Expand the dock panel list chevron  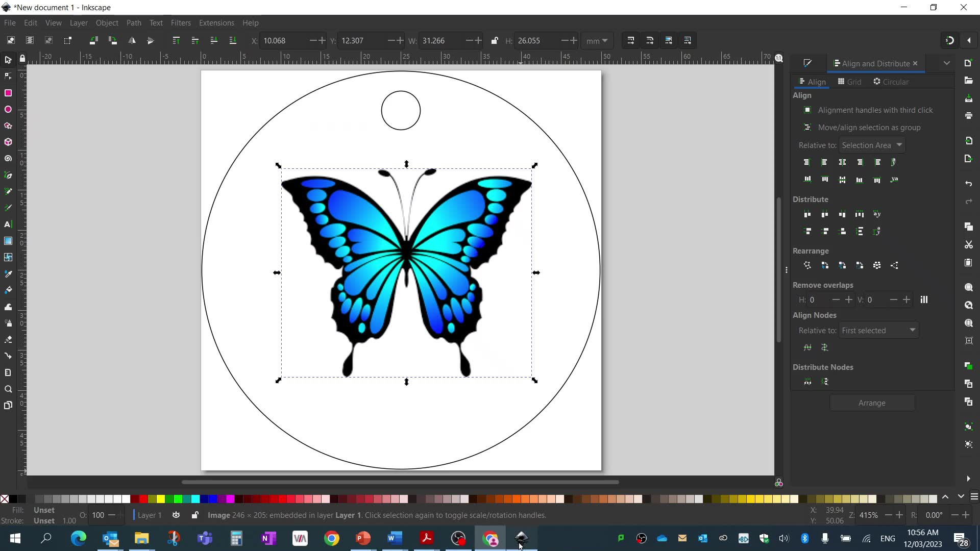pyautogui.click(x=947, y=63)
